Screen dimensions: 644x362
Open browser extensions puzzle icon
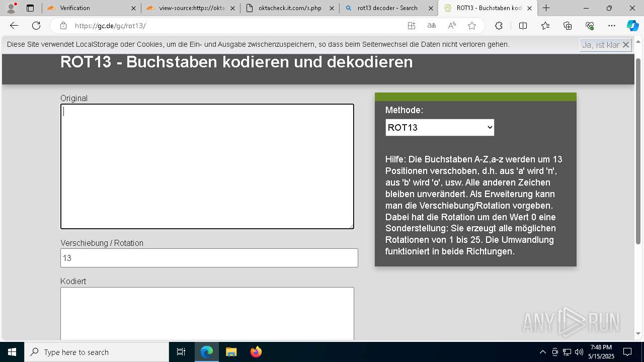(499, 26)
